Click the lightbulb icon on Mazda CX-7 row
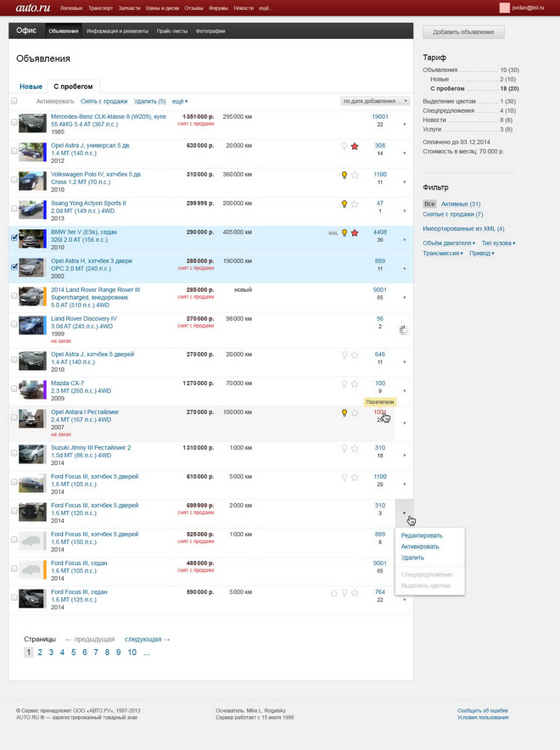The image size is (560, 750). (x=344, y=383)
